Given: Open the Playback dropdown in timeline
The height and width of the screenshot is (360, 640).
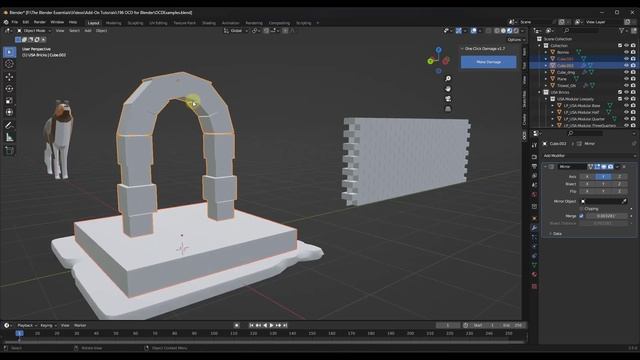Looking at the screenshot, I should click(x=27, y=325).
